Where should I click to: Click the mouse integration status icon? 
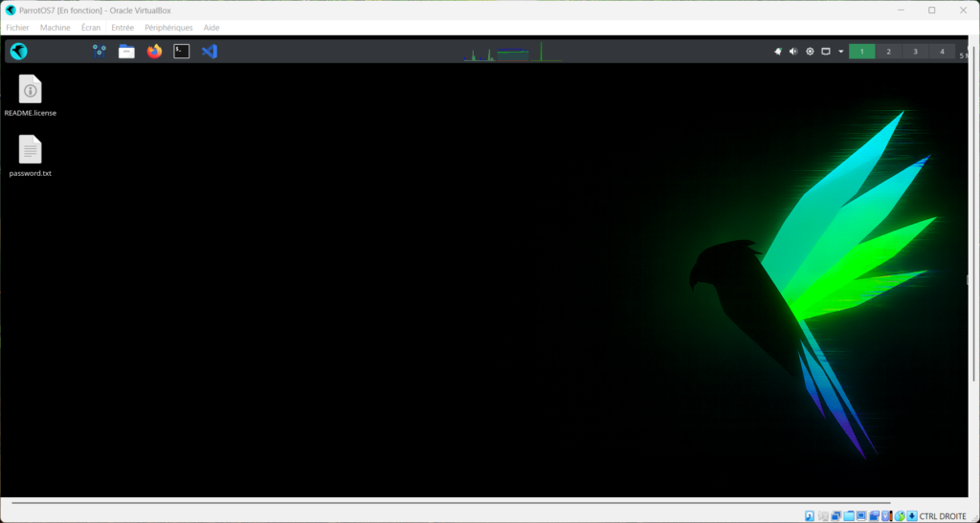pos(899,516)
